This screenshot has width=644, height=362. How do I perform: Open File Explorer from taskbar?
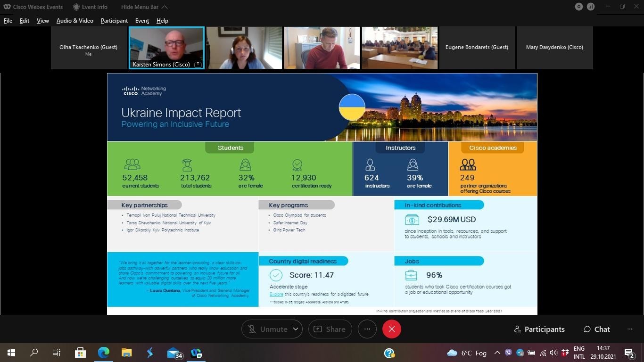click(126, 353)
